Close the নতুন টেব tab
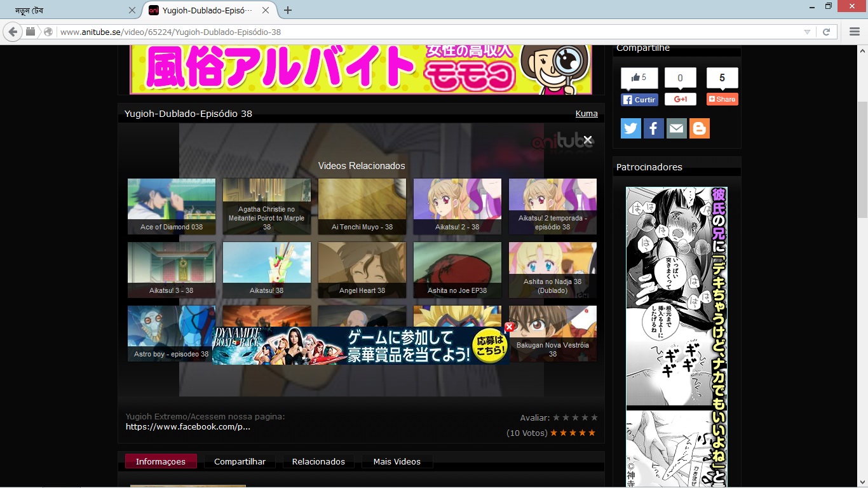Image resolution: width=868 pixels, height=488 pixels. 132,10
